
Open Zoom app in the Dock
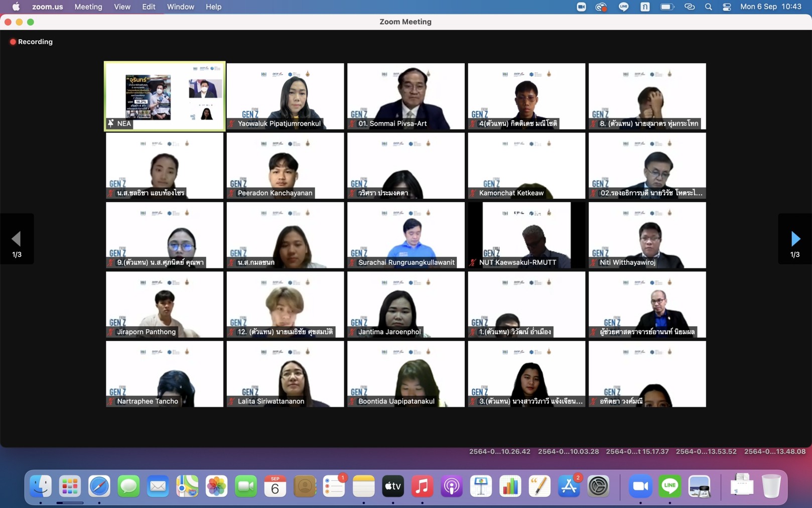640,486
